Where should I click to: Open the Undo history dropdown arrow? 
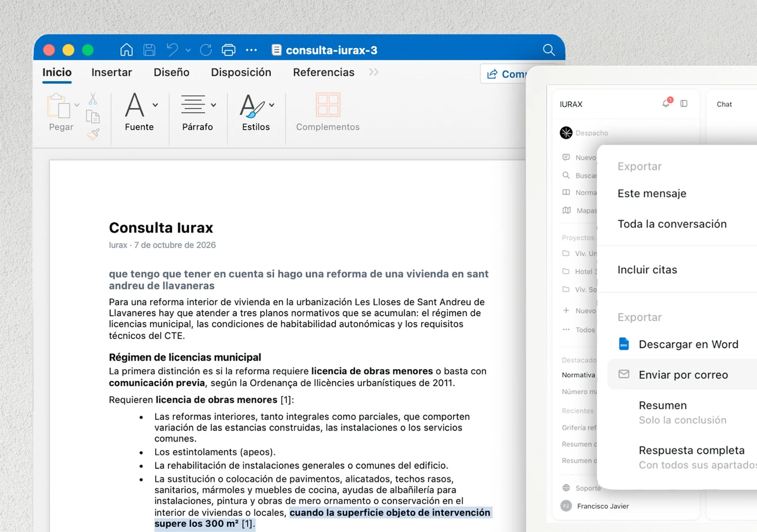click(188, 50)
